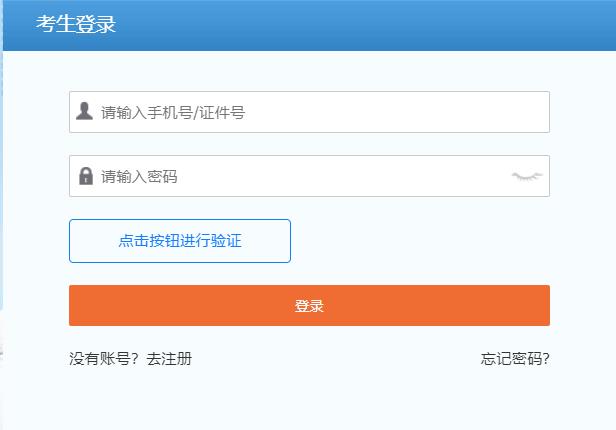Open the 忘记密码? link
Viewport: 616px width, 430px height.
[515, 359]
